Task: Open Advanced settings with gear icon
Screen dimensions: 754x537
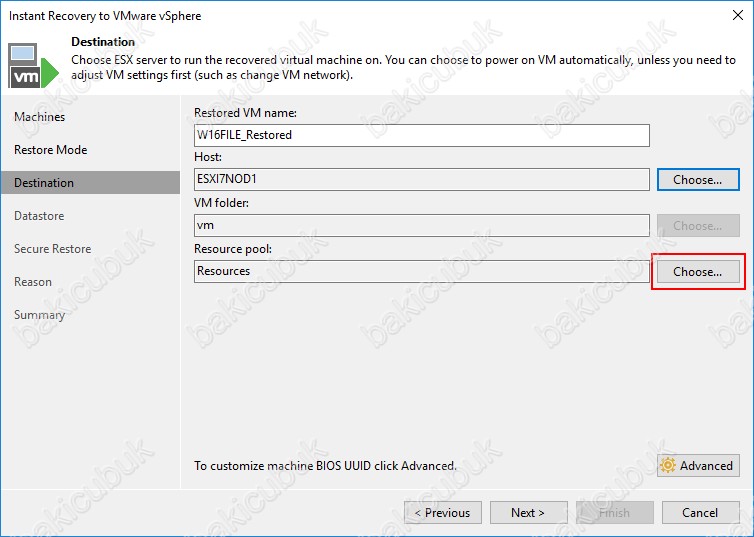Action: coord(698,465)
